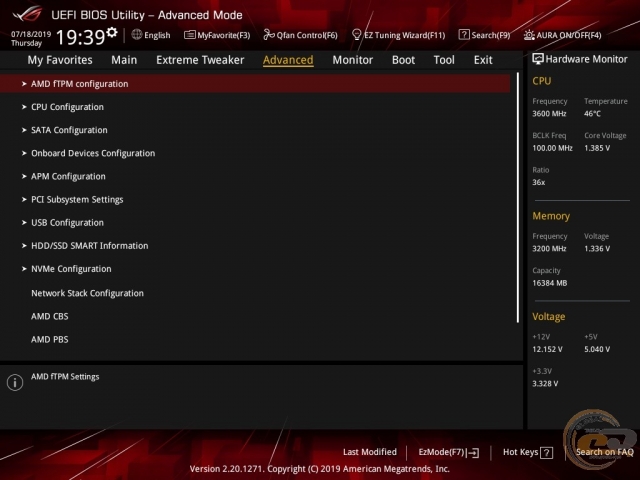Screen dimensions: 640x480
Task: Launch EZ Tuning Wizard(F11)
Action: pos(404,35)
